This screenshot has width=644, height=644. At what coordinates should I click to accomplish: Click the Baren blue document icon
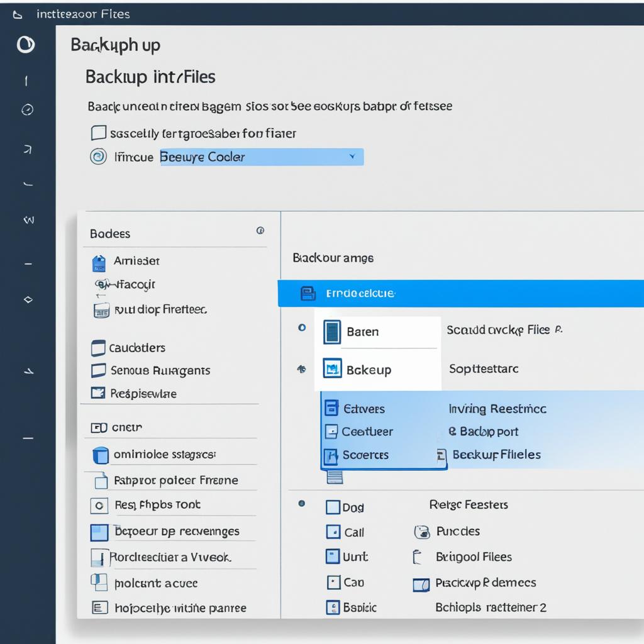(332, 332)
